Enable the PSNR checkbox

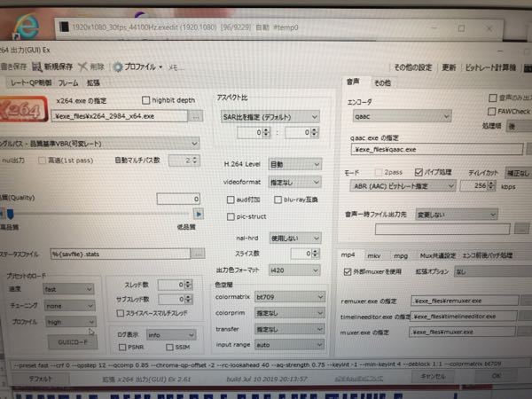[x=122, y=347]
